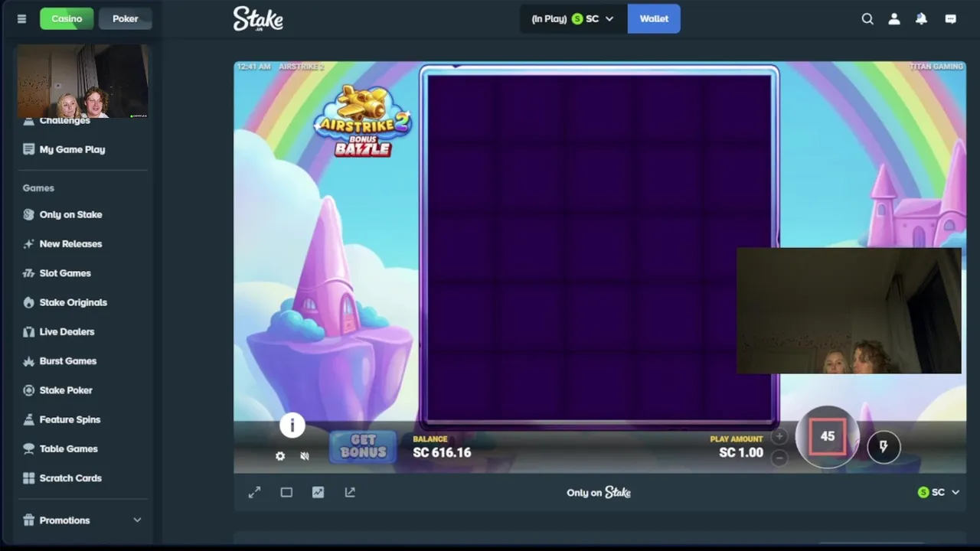Switch to the Casino tab
Screen dimensions: 980x551
[67, 19]
